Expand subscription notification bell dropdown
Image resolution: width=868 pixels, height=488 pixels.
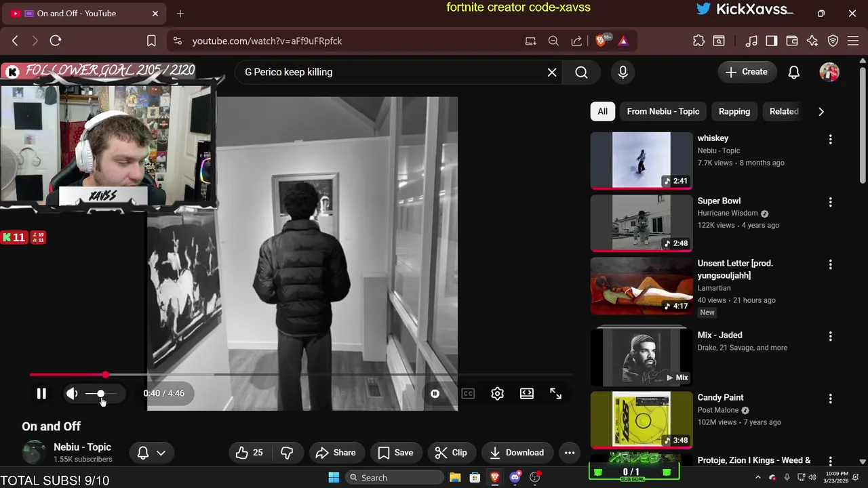pyautogui.click(x=152, y=453)
